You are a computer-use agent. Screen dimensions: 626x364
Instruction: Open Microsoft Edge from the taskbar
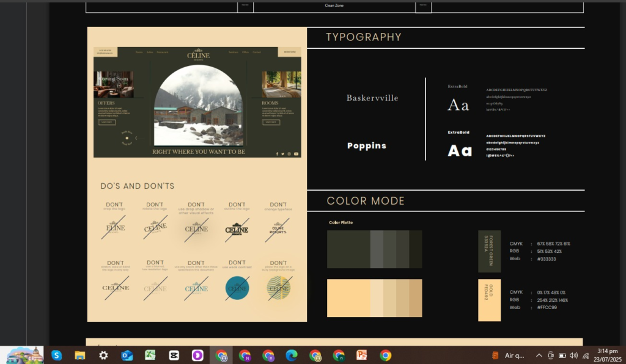[292, 355]
